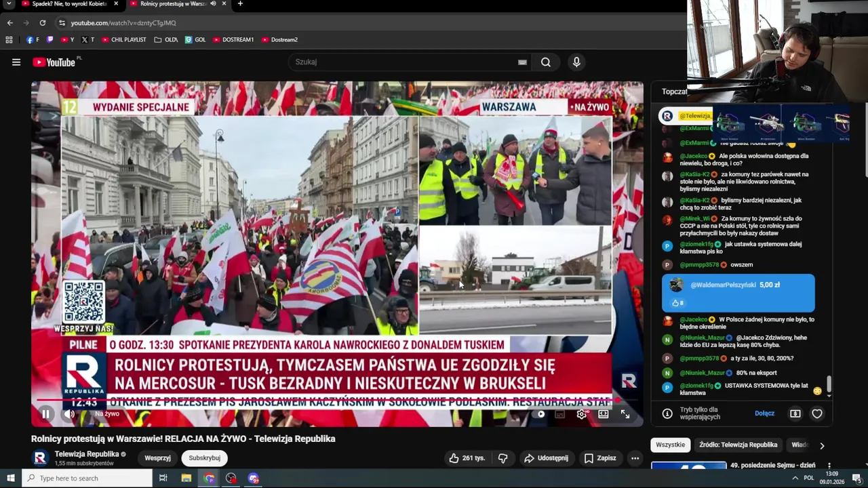Viewport: 868px width, 488px height.
Task: Reload the current page
Action: (42, 23)
